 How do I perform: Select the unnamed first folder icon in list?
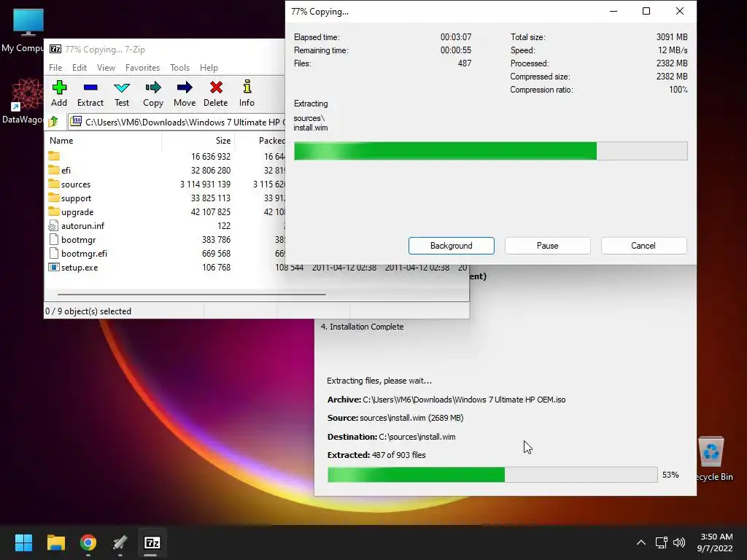tap(54, 156)
